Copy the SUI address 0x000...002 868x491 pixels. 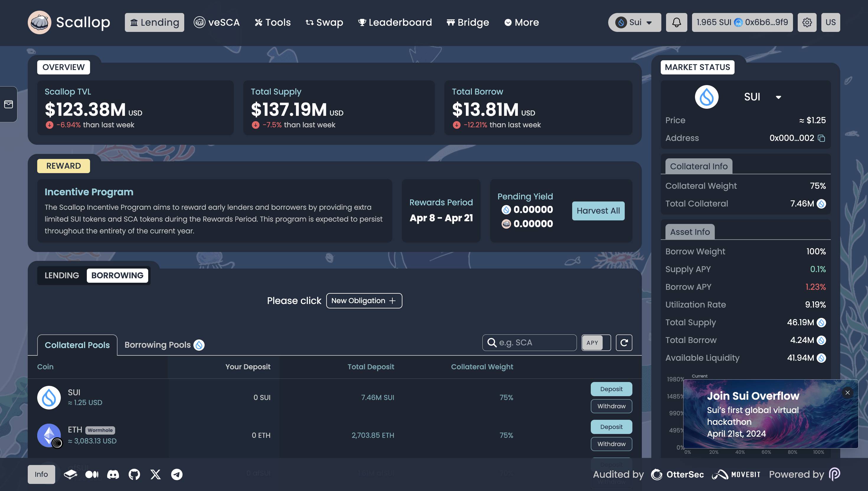821,138
